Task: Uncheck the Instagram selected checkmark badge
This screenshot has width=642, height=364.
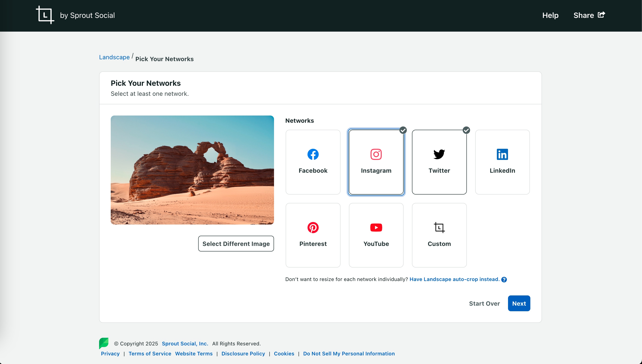Action: [403, 130]
